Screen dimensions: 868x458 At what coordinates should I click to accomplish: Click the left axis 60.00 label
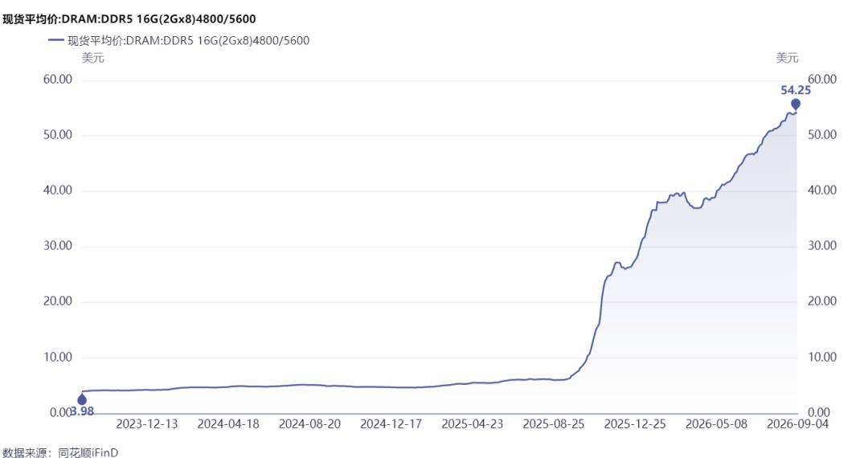click(x=58, y=80)
